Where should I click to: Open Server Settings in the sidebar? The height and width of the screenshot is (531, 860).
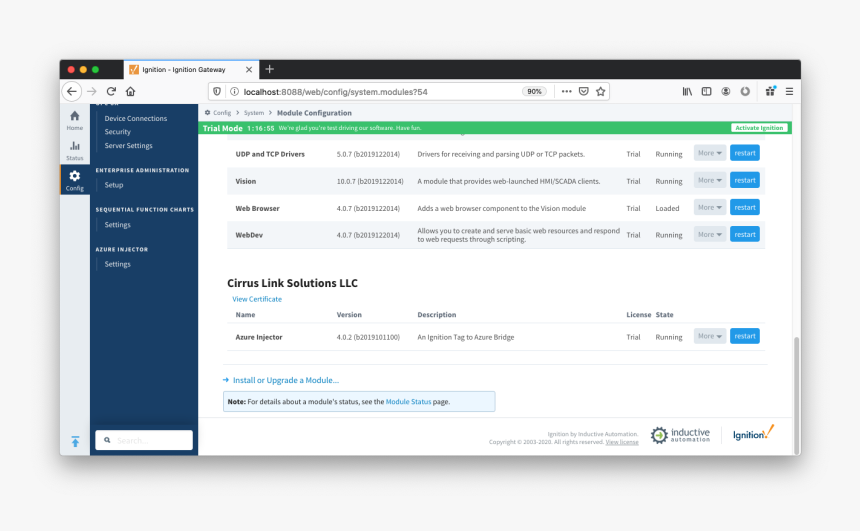128,145
